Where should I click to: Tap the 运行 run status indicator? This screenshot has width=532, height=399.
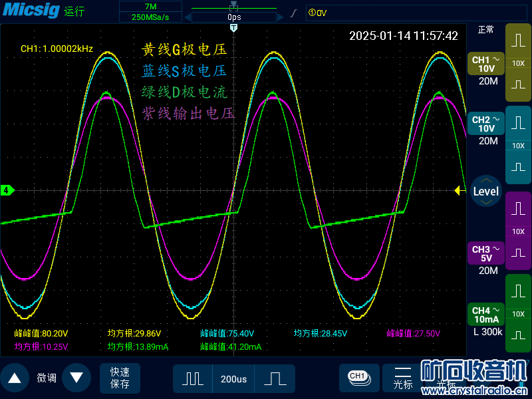[x=74, y=11]
